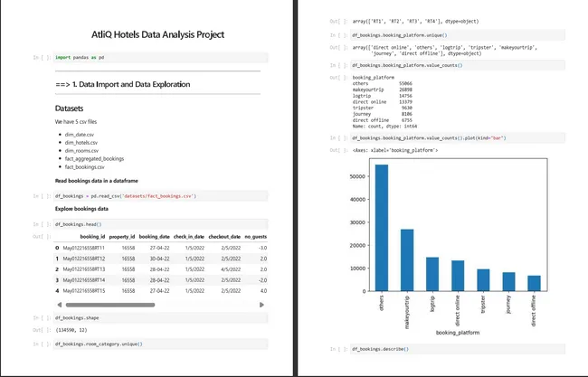The width and height of the screenshot is (588, 377).
Task: Click the text Explore bookings data
Action: pyautogui.click(x=81, y=209)
